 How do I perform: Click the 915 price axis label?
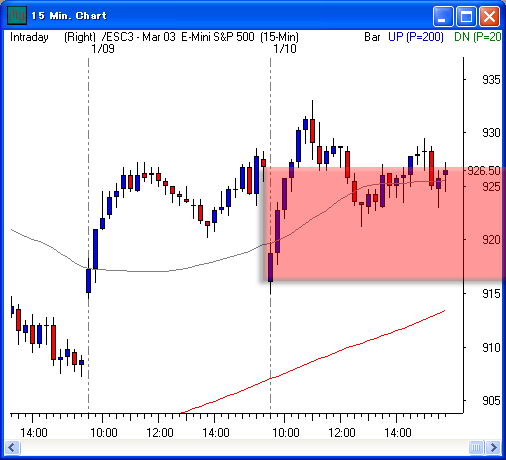[491, 294]
